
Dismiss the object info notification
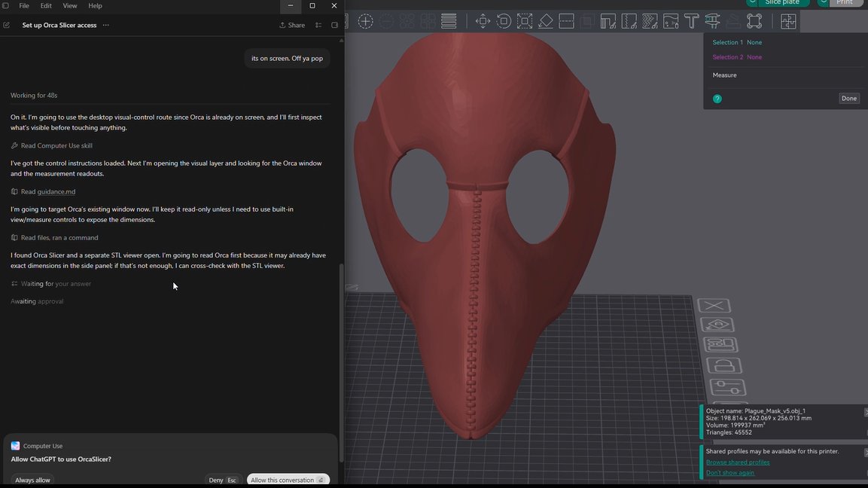pos(866,412)
